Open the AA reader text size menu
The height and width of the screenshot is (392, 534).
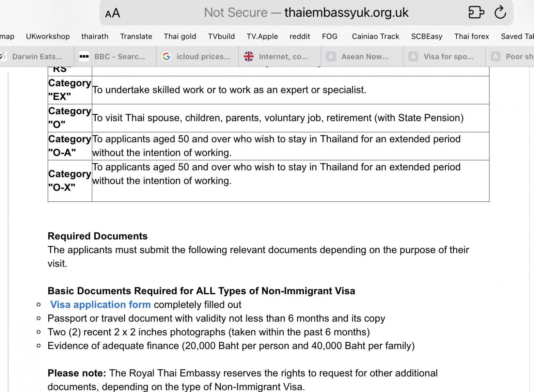point(112,13)
